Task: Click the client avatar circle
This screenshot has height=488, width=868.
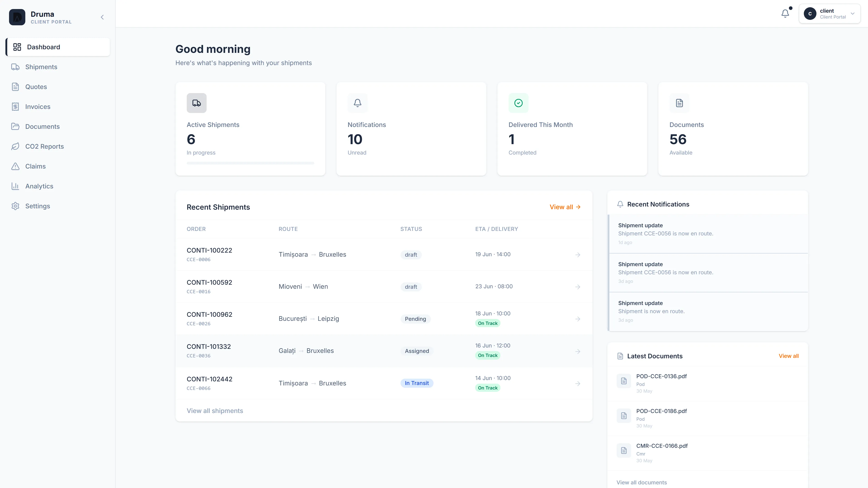Action: [x=810, y=14]
